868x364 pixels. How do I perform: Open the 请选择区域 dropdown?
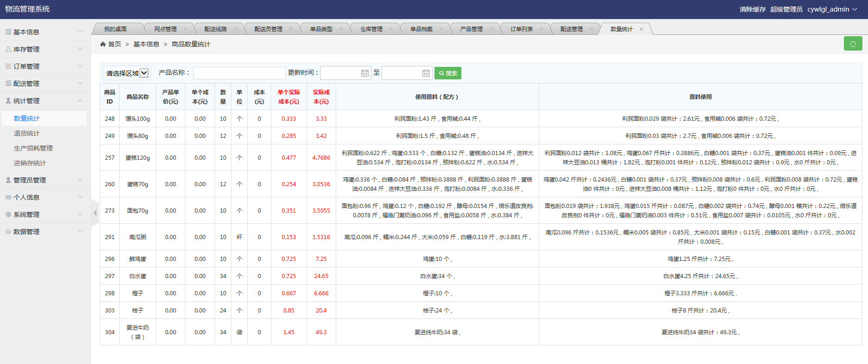point(126,73)
